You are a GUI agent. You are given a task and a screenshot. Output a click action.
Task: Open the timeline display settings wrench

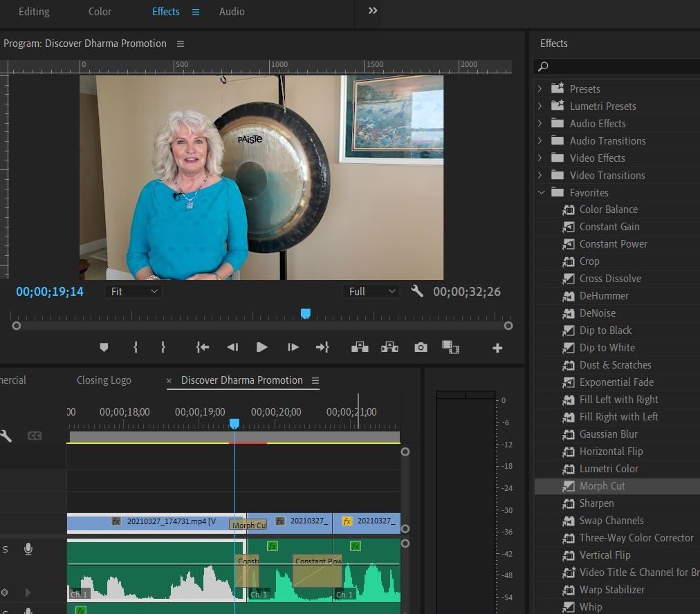tap(6, 436)
